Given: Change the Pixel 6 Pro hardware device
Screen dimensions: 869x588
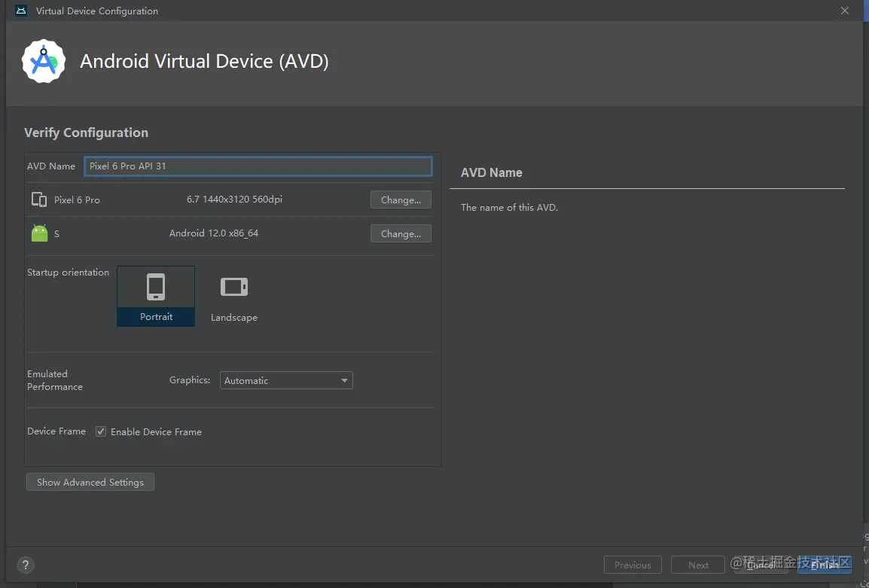Looking at the screenshot, I should 401,200.
